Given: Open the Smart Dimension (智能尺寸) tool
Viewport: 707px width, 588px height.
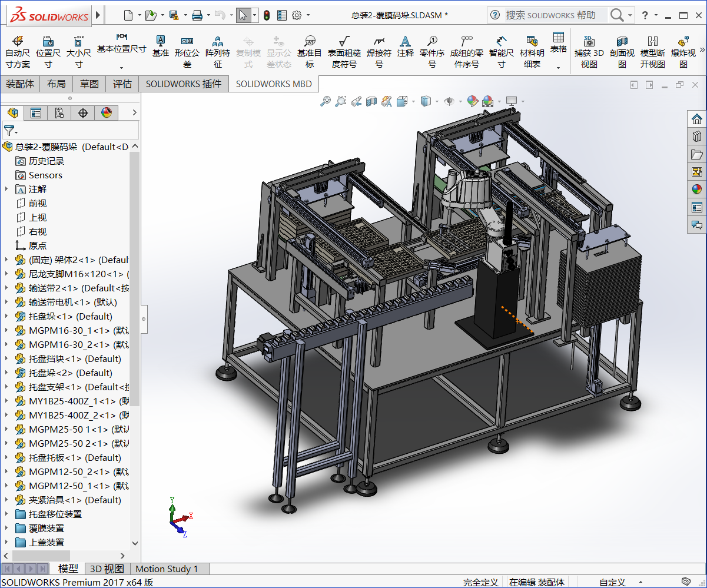Looking at the screenshot, I should pyautogui.click(x=501, y=52).
